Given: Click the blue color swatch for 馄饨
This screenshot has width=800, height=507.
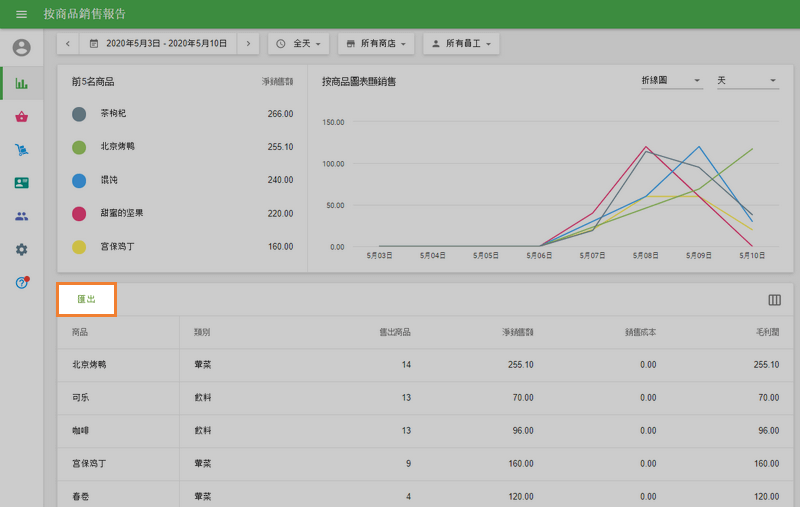Looking at the screenshot, I should [79, 180].
